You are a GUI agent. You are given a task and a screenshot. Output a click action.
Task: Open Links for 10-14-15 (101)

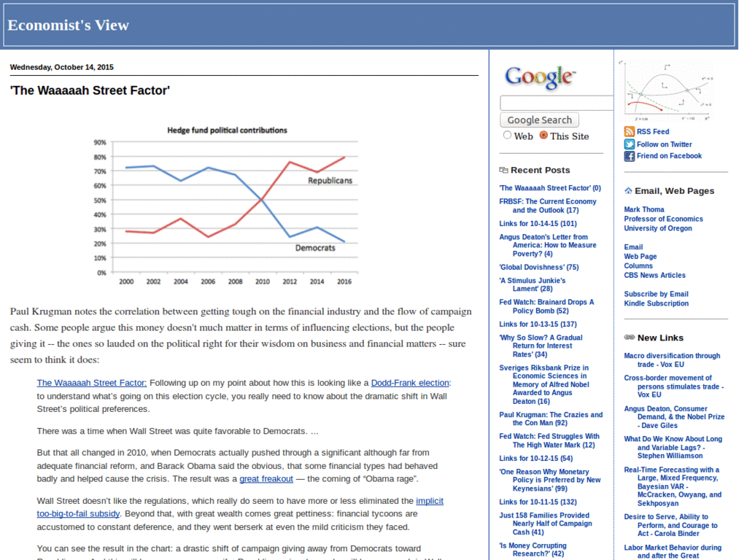point(538,223)
